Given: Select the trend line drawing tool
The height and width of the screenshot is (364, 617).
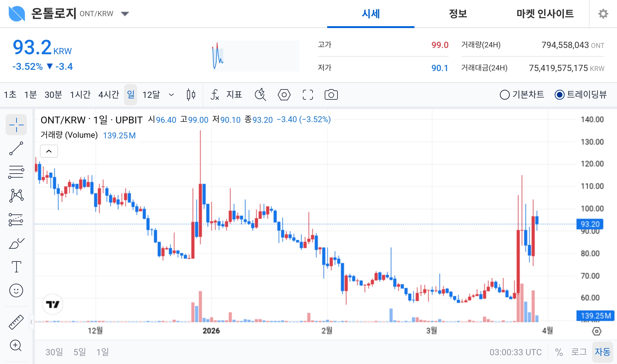Looking at the screenshot, I should pyautogui.click(x=16, y=148).
